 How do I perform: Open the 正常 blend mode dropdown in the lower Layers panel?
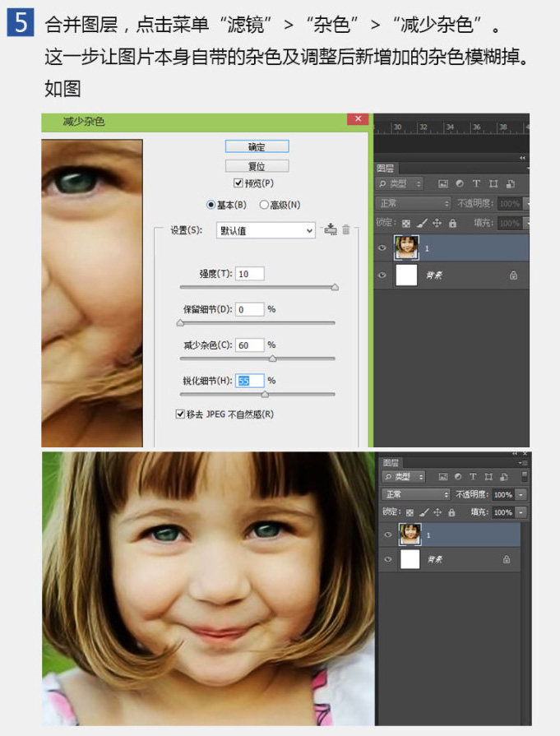pos(417,494)
